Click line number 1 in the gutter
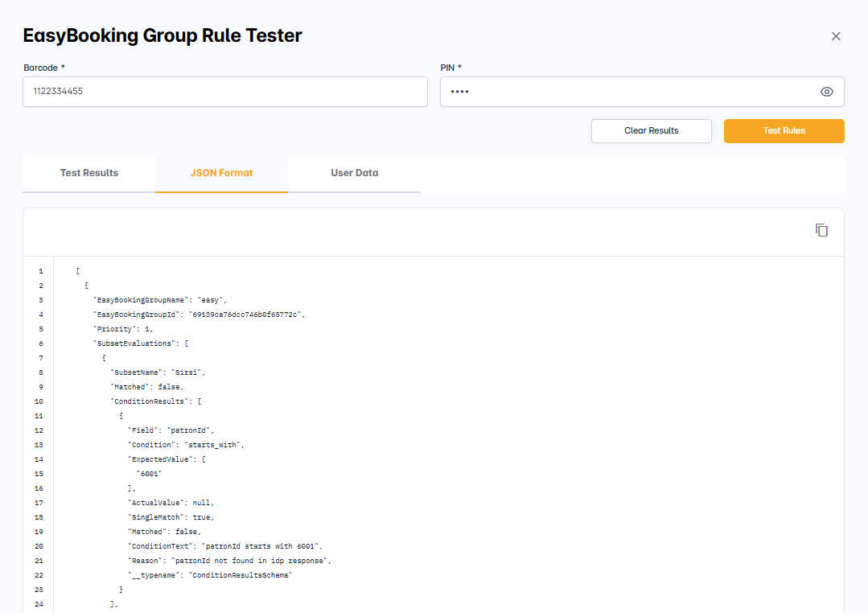The image size is (868, 613). (40, 271)
